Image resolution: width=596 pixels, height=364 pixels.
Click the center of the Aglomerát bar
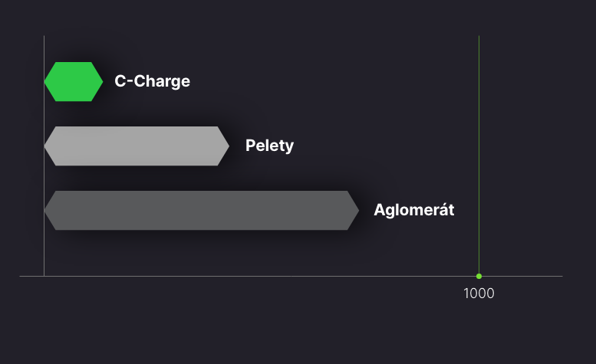[202, 210]
